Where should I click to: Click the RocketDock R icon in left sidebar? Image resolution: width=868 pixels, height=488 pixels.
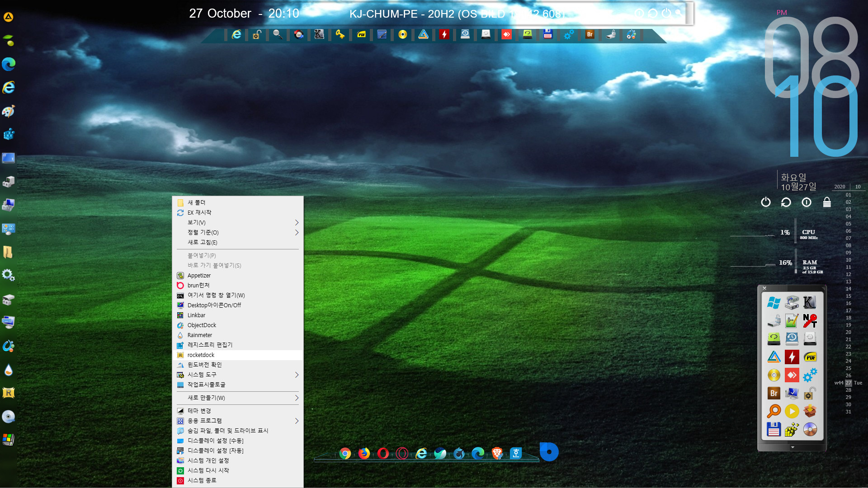pos(9,393)
